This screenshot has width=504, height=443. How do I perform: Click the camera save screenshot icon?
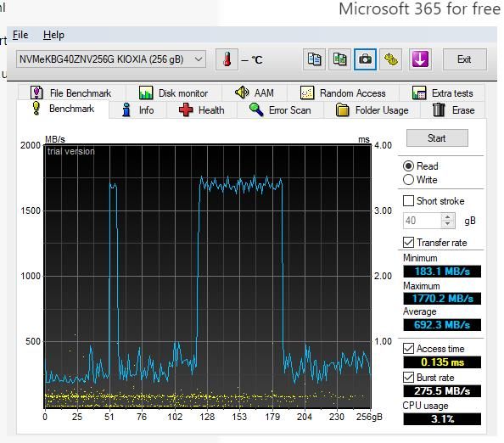(x=365, y=59)
